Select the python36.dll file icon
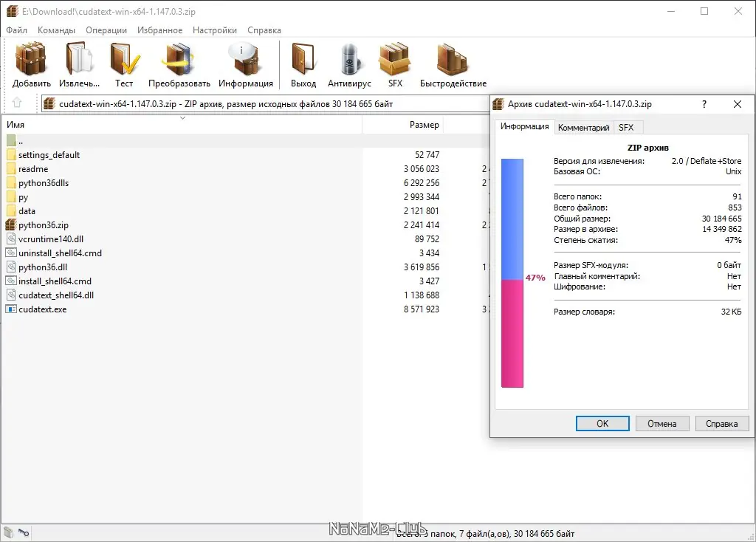 [x=11, y=267]
